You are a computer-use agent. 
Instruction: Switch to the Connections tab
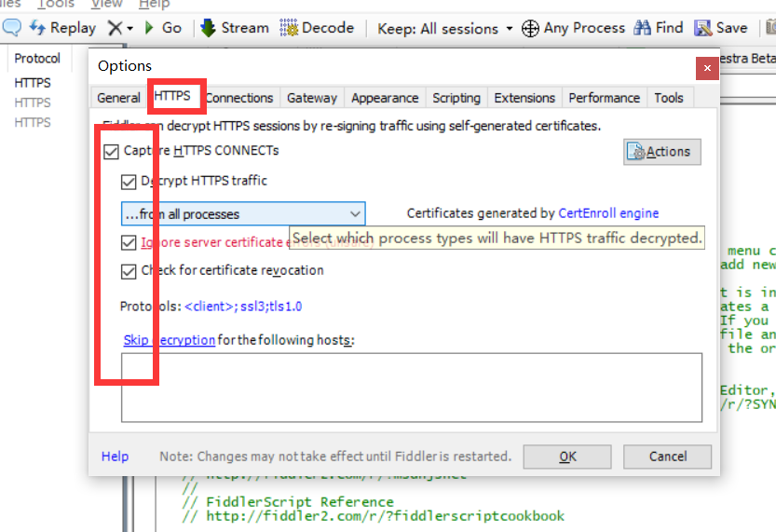[x=239, y=98]
